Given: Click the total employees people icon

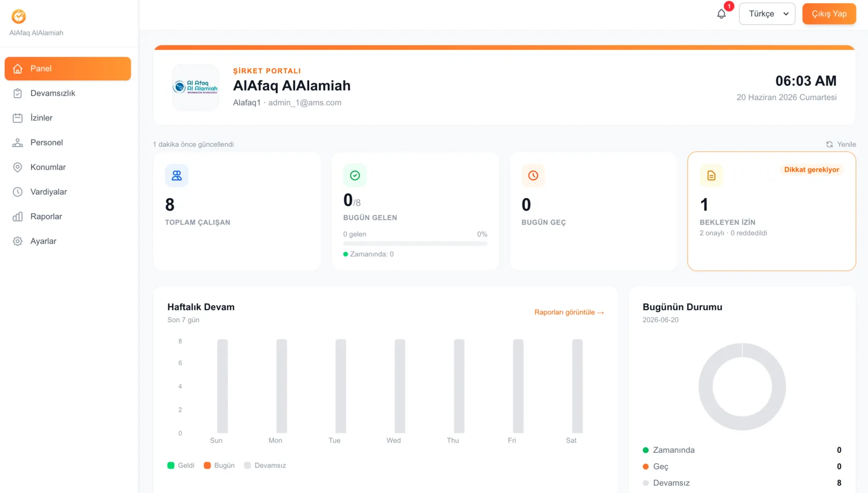Looking at the screenshot, I should point(177,176).
